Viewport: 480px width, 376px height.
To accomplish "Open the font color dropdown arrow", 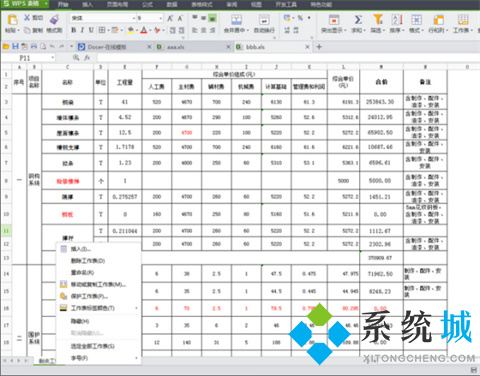I will (x=150, y=30).
